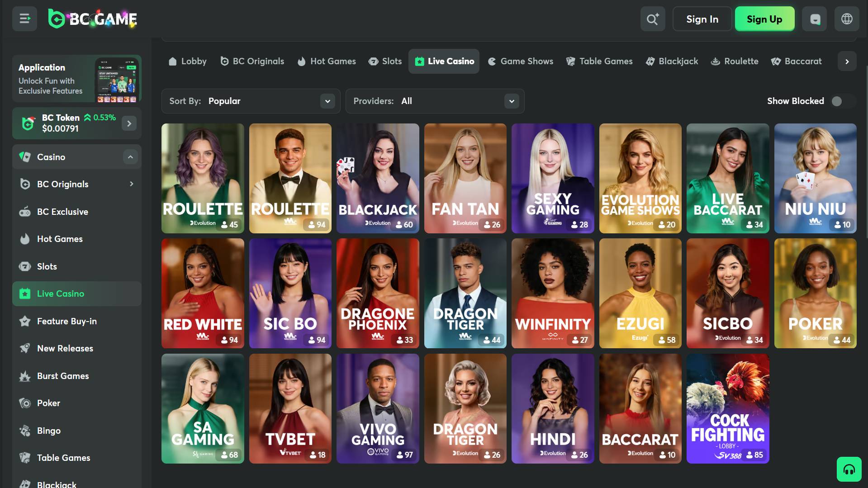Open the language globe icon

(x=846, y=19)
